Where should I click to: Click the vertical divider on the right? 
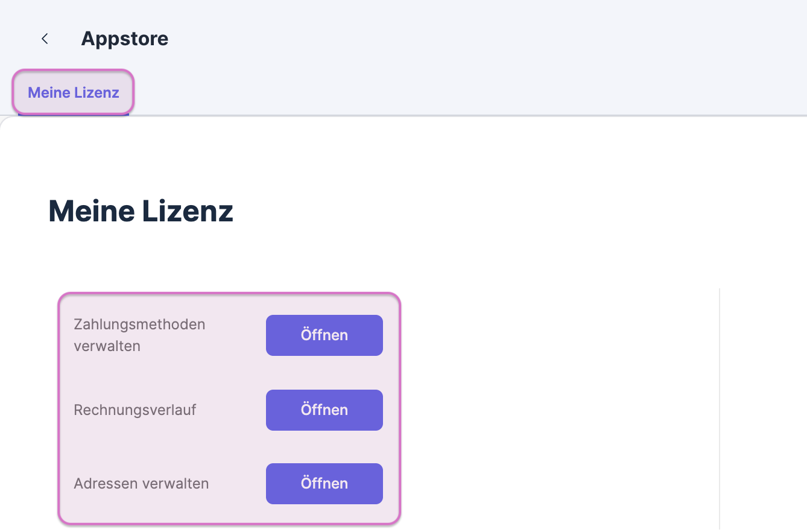[x=719, y=409]
